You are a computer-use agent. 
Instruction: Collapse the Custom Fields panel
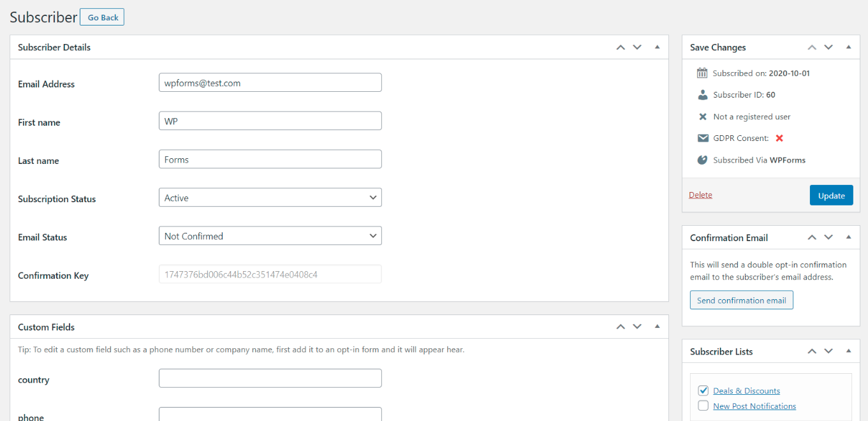point(657,327)
